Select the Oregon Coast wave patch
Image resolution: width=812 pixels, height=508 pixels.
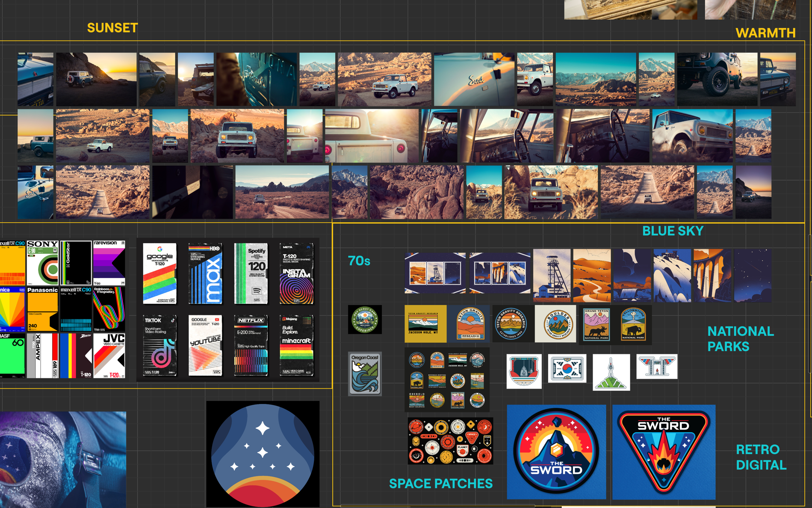(365, 374)
